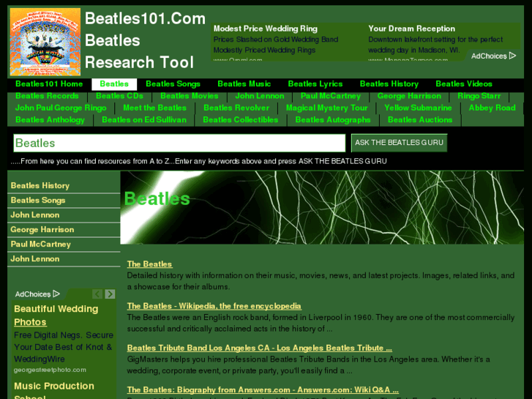Go to Beatles Records page

(x=47, y=96)
